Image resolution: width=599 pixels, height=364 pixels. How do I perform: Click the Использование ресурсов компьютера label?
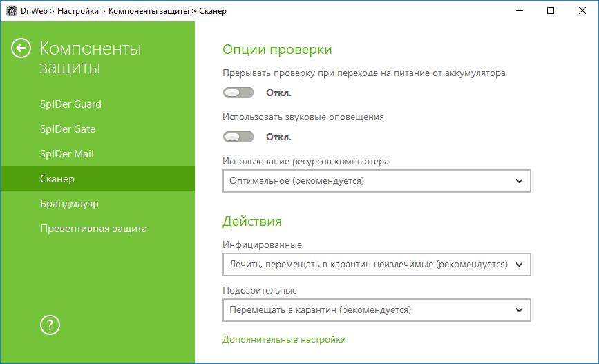pos(305,161)
